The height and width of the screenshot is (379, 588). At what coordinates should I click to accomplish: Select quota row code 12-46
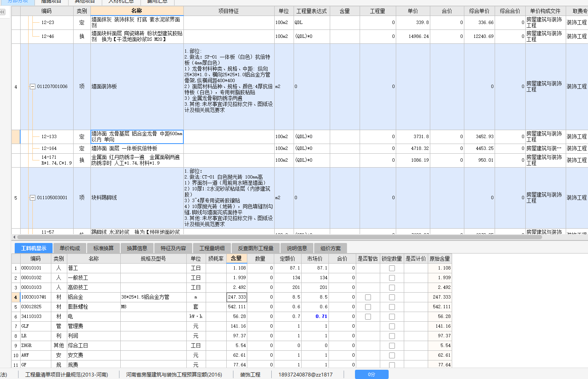[48, 36]
